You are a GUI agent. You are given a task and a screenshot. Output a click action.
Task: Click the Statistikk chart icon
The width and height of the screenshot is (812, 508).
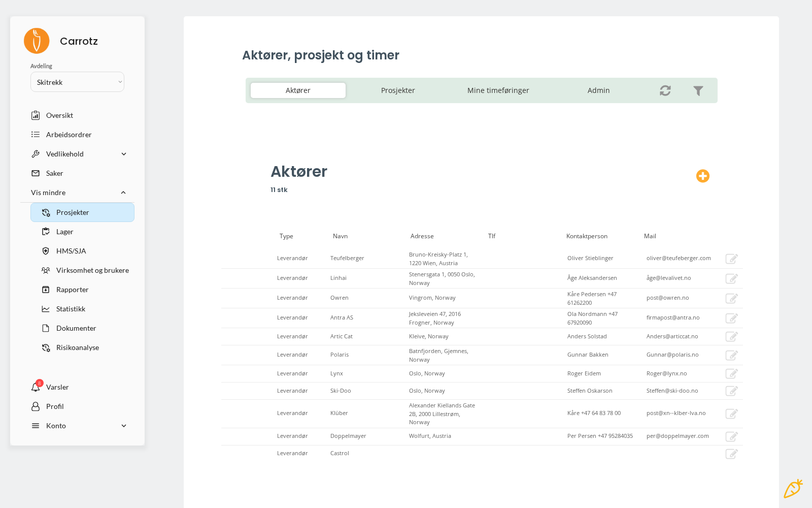[x=46, y=309]
